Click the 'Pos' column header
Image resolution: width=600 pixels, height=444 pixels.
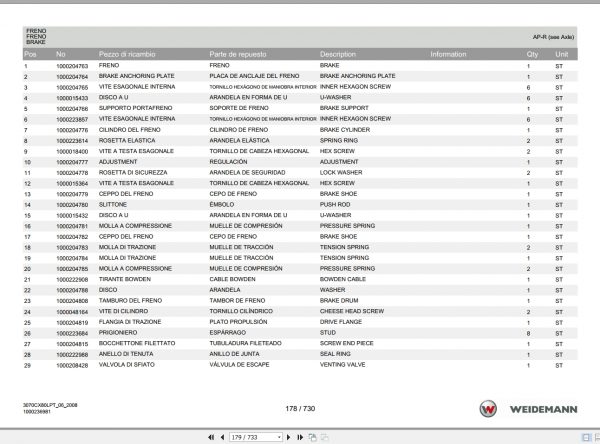pos(30,54)
